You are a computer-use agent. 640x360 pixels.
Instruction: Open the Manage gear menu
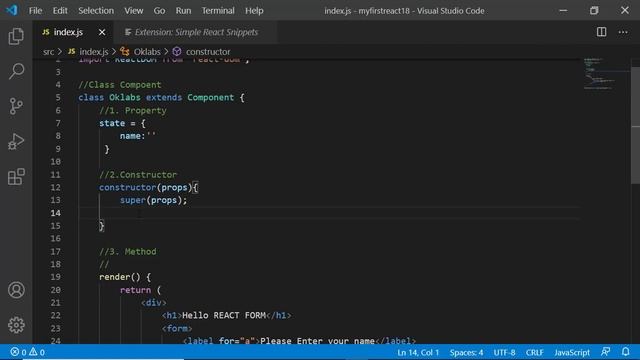point(16,325)
